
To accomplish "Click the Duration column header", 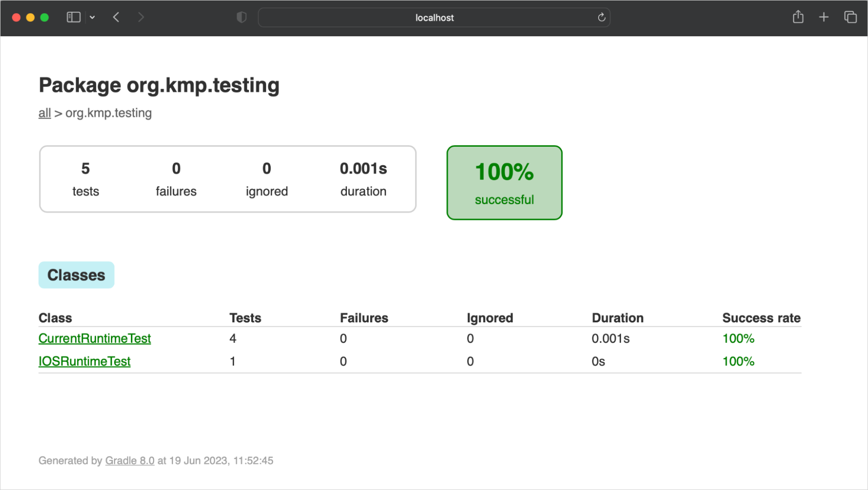I will pyautogui.click(x=617, y=318).
